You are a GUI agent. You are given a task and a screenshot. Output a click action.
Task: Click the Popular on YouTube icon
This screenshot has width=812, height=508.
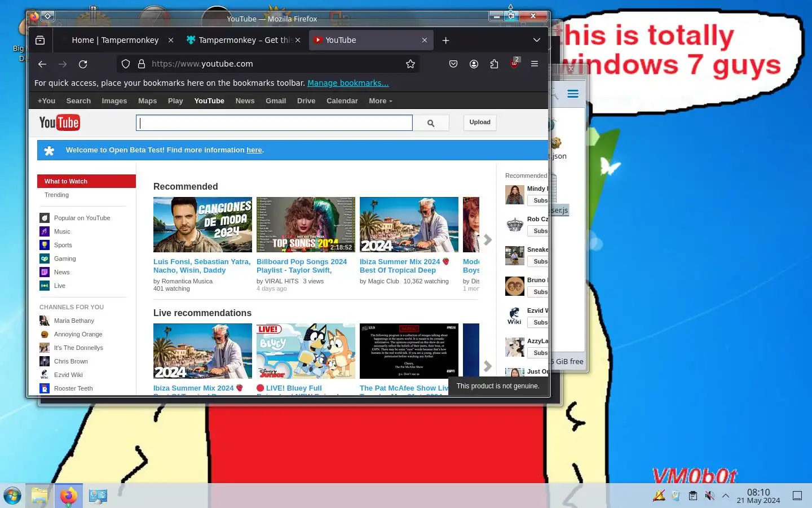tap(45, 218)
